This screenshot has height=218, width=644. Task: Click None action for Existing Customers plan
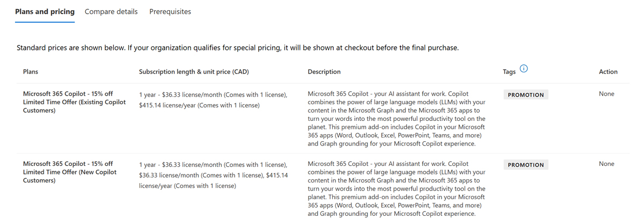[x=606, y=94]
